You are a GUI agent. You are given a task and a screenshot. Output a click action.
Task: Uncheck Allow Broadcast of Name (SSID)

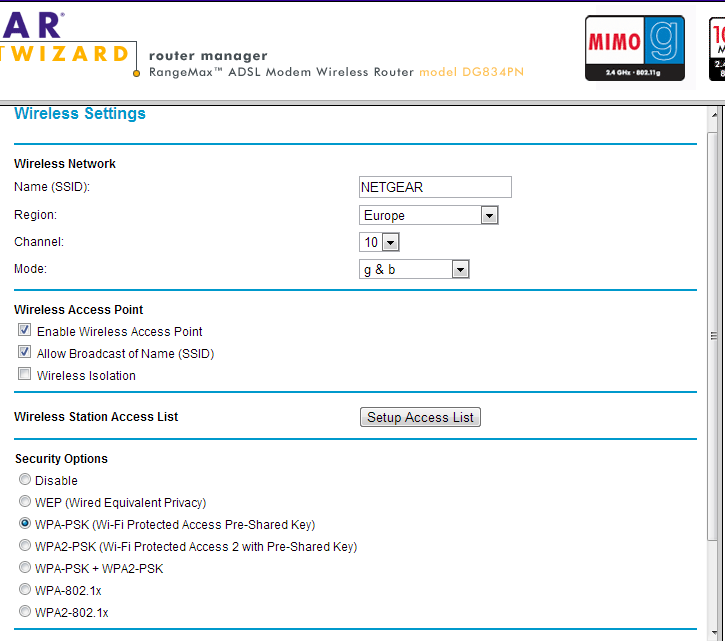point(24,353)
